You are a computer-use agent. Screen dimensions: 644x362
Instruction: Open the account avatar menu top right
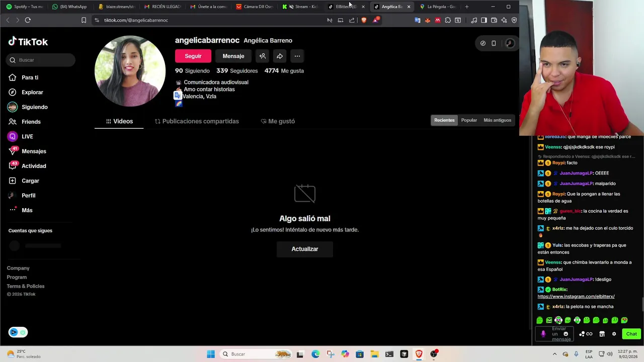pyautogui.click(x=510, y=43)
